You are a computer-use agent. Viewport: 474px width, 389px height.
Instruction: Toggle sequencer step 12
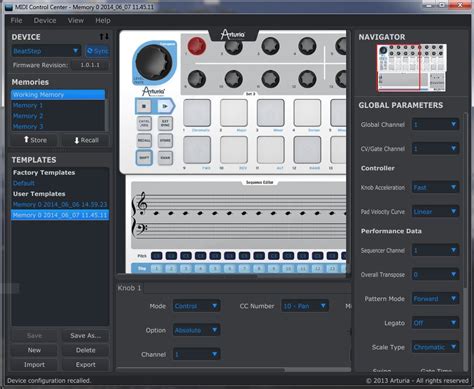pos(318,268)
